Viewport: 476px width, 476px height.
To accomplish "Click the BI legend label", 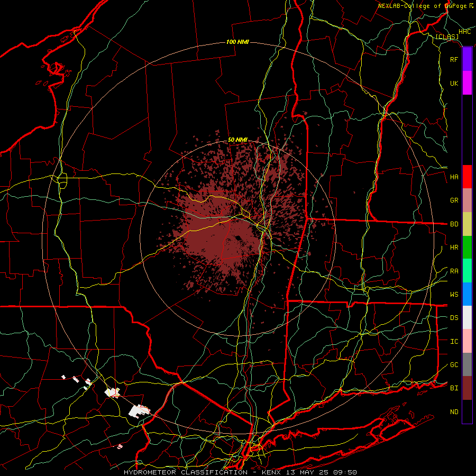I will click(x=454, y=388).
